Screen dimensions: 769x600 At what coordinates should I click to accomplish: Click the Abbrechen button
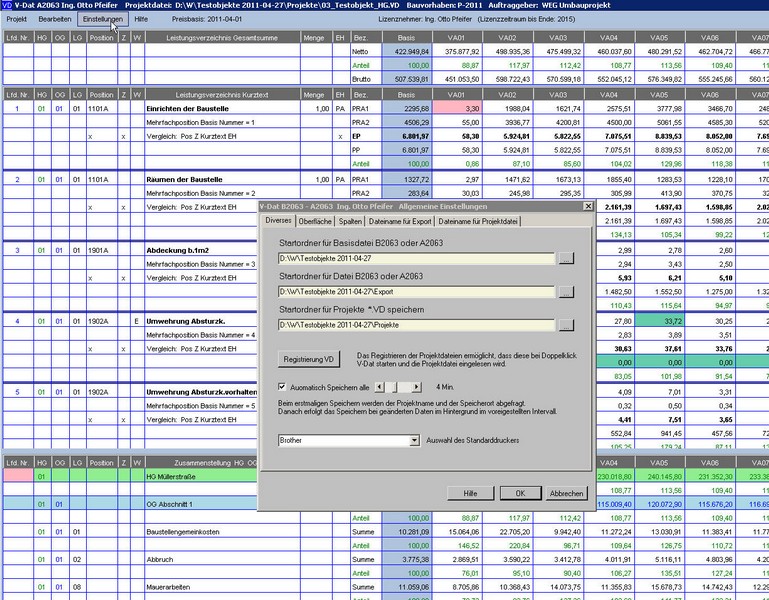566,493
